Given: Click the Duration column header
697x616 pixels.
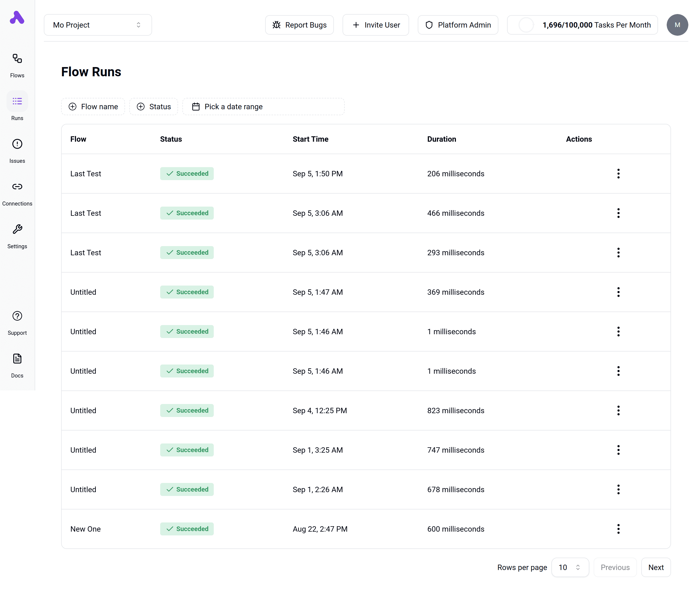Looking at the screenshot, I should (442, 139).
